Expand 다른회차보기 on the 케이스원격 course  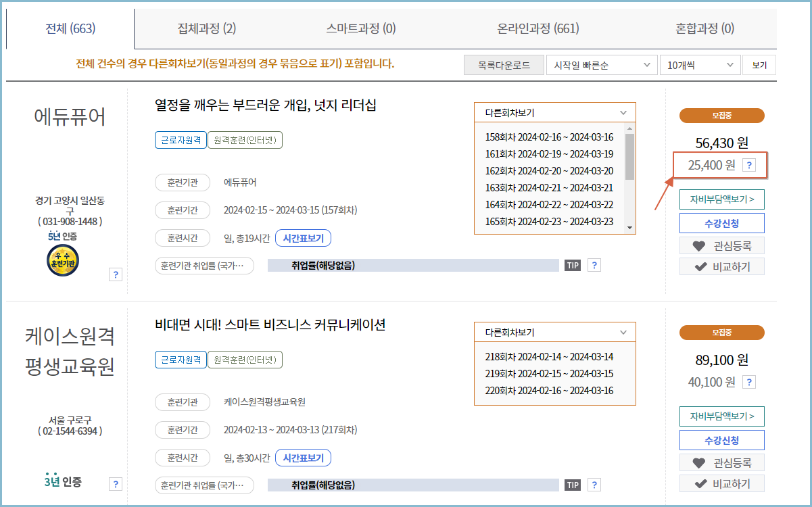(x=555, y=332)
